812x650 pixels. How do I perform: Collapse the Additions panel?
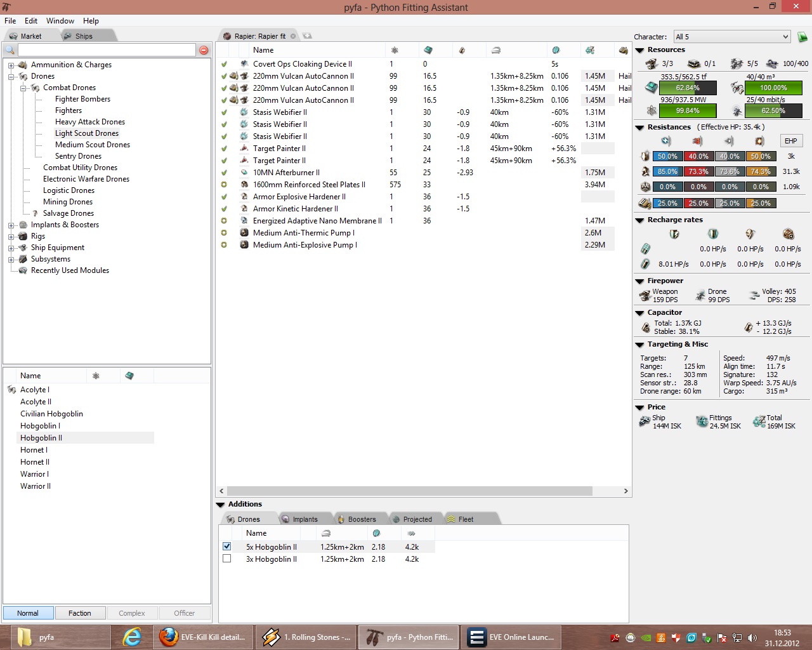220,505
